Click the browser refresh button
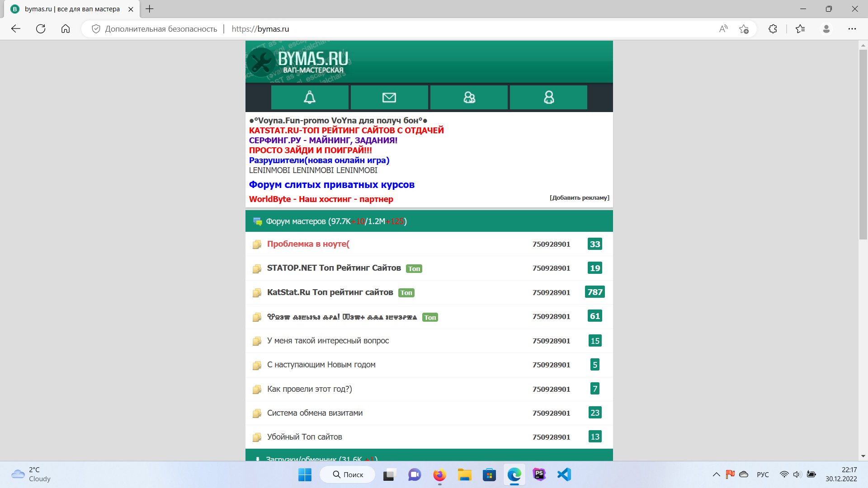 41,29
